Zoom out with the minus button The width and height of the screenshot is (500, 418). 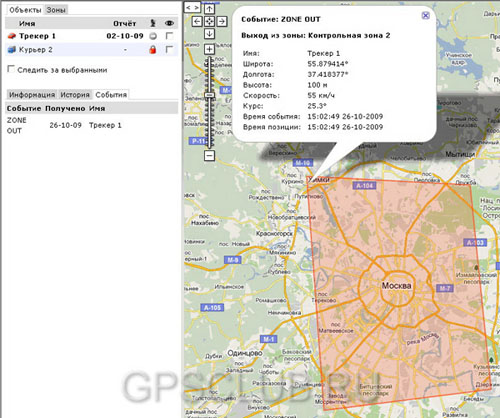tap(209, 155)
